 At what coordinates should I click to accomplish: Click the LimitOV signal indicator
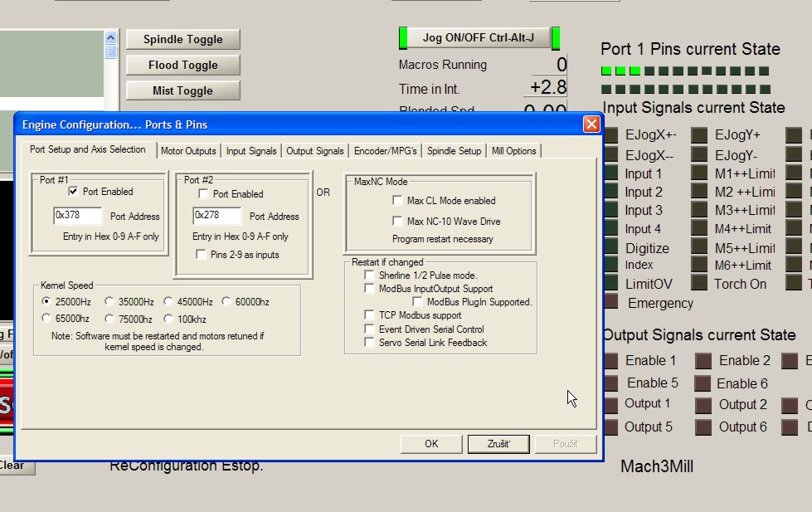611,284
